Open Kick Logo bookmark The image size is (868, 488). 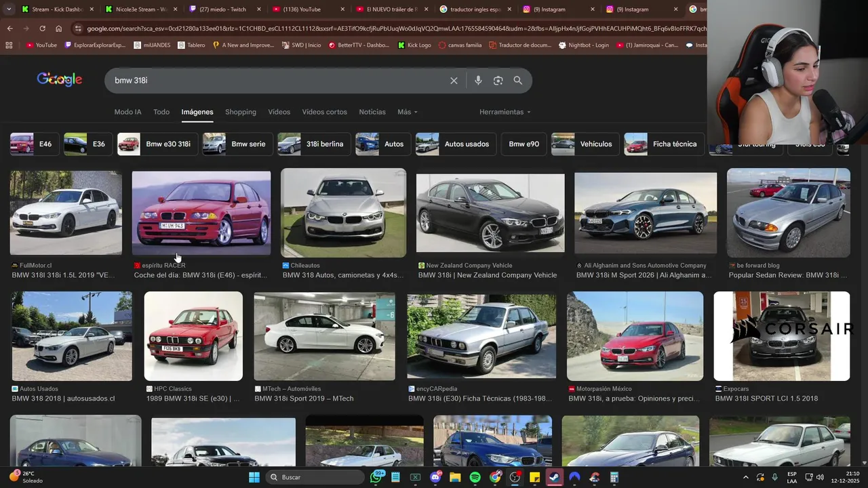414,45
